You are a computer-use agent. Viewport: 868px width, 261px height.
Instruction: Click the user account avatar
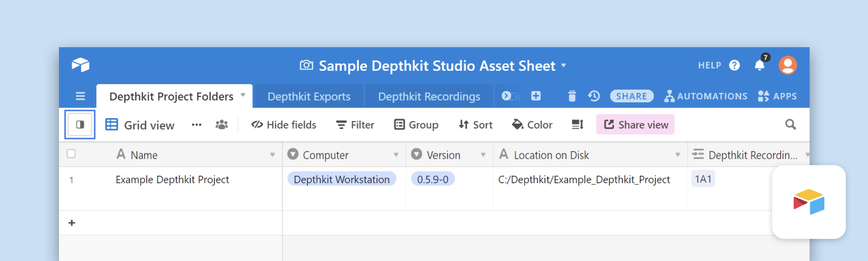[x=788, y=65]
